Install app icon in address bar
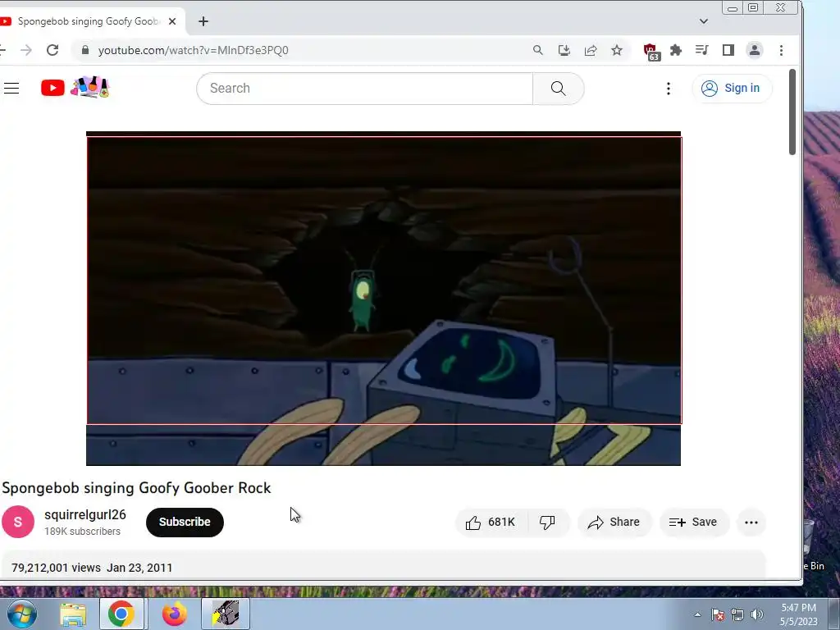Screen dimensions: 840x630 click(564, 50)
